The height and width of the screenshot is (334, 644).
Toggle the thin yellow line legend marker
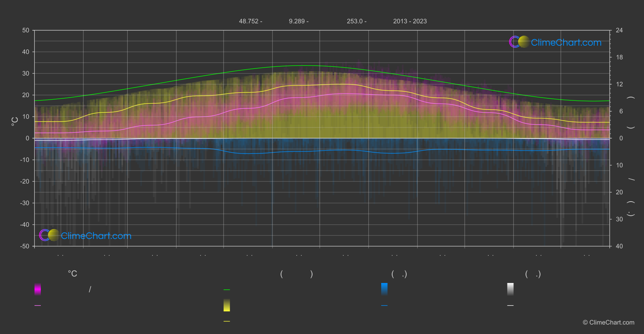point(227,321)
